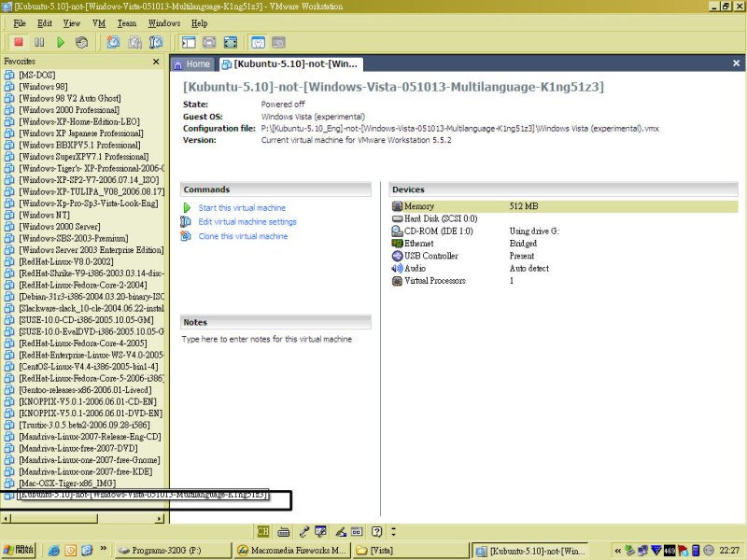
Task: Click the Revert to Snapshot toolbar icon
Action: 134,42
